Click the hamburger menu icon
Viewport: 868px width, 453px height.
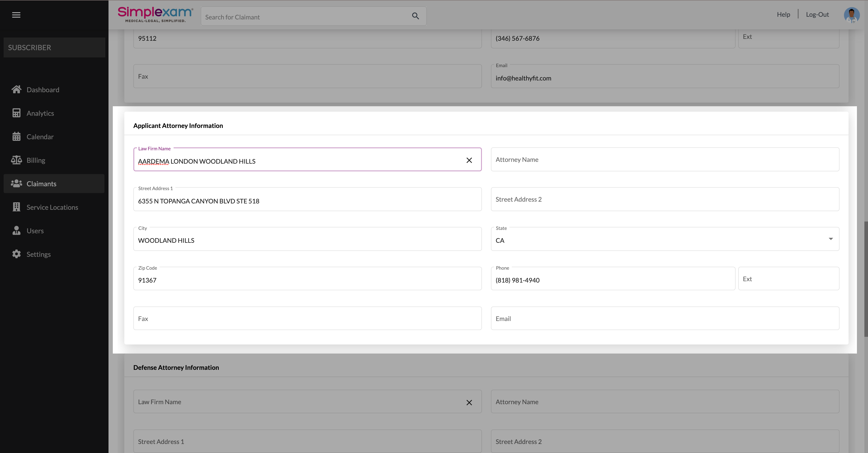tap(16, 15)
